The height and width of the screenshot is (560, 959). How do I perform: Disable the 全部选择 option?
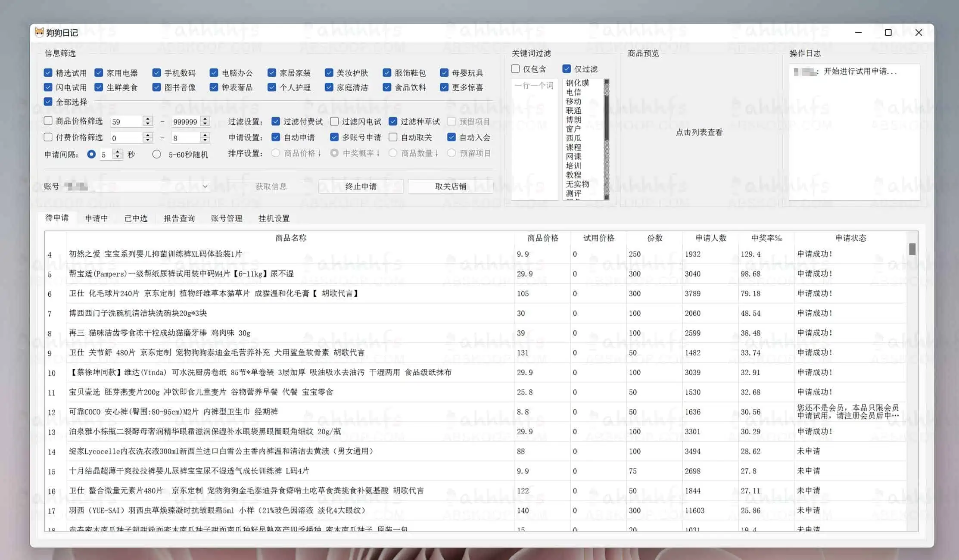pyautogui.click(x=48, y=102)
